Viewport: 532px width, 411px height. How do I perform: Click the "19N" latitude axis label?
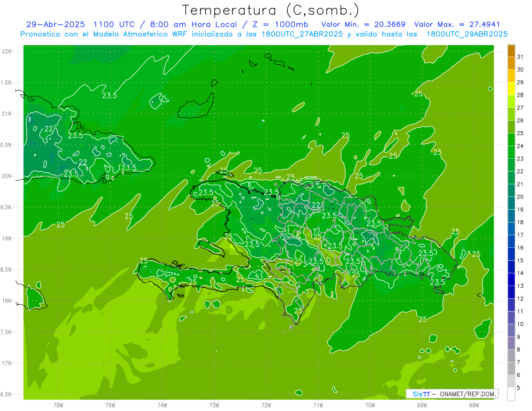point(6,239)
